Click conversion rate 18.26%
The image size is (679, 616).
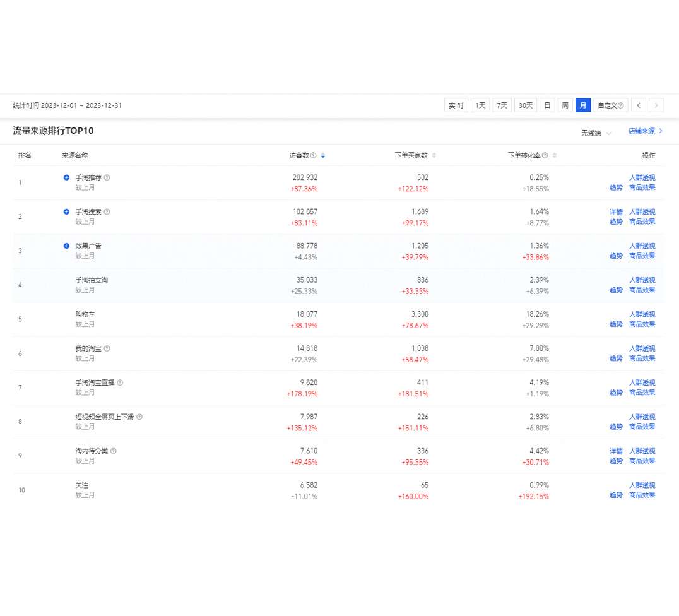(538, 314)
